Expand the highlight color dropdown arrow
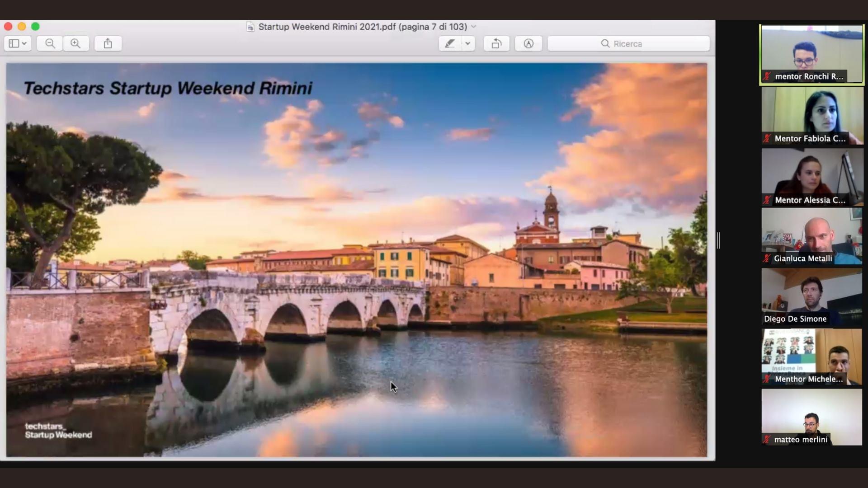This screenshot has height=488, width=868. point(468,43)
